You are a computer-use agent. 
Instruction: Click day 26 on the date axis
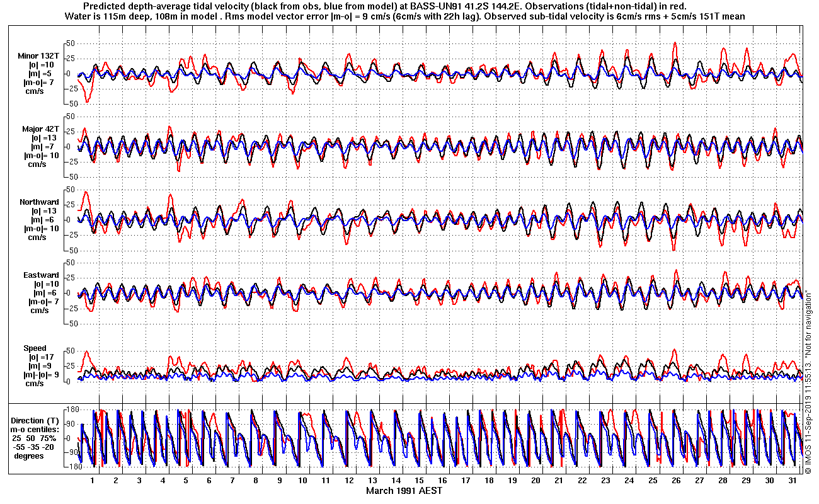pos(676,479)
